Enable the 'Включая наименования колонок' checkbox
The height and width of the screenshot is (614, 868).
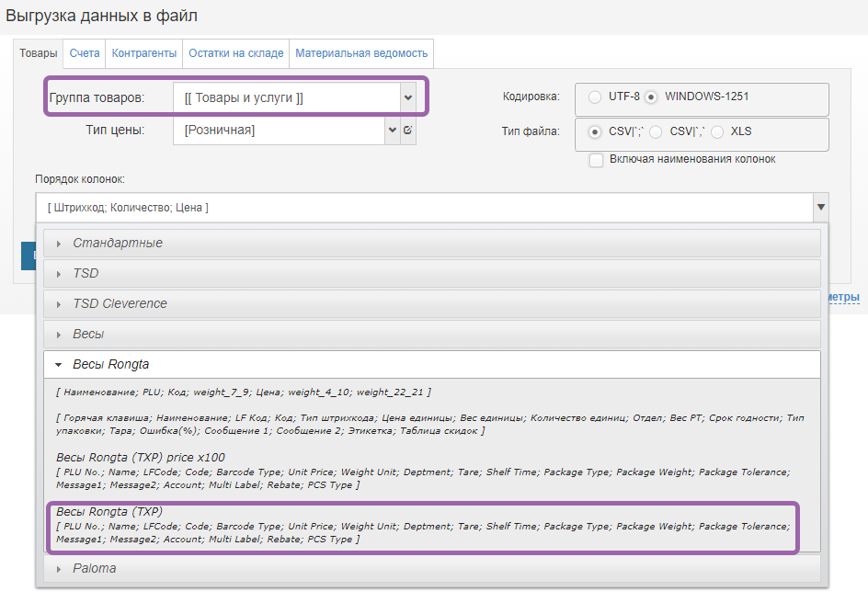[x=597, y=160]
